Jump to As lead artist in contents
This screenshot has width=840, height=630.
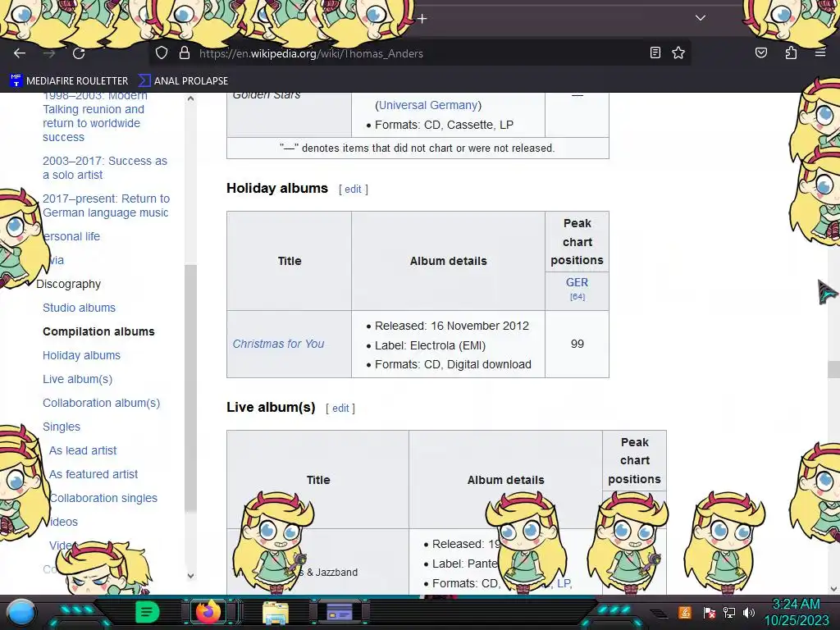click(83, 450)
